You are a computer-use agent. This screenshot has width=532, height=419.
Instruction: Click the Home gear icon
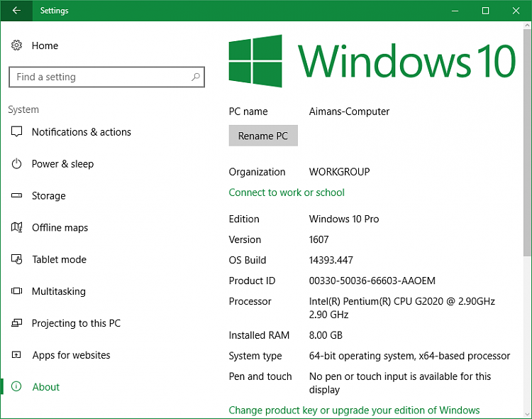pyautogui.click(x=16, y=45)
